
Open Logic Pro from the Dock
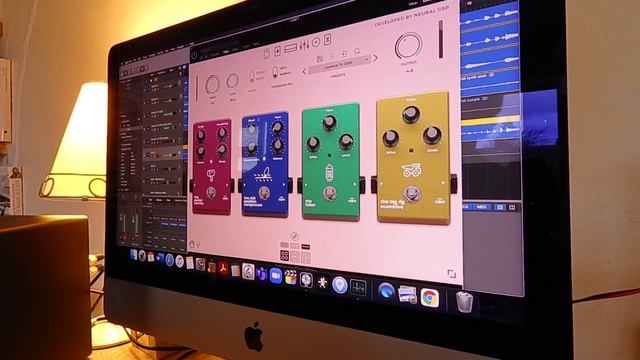point(306,280)
